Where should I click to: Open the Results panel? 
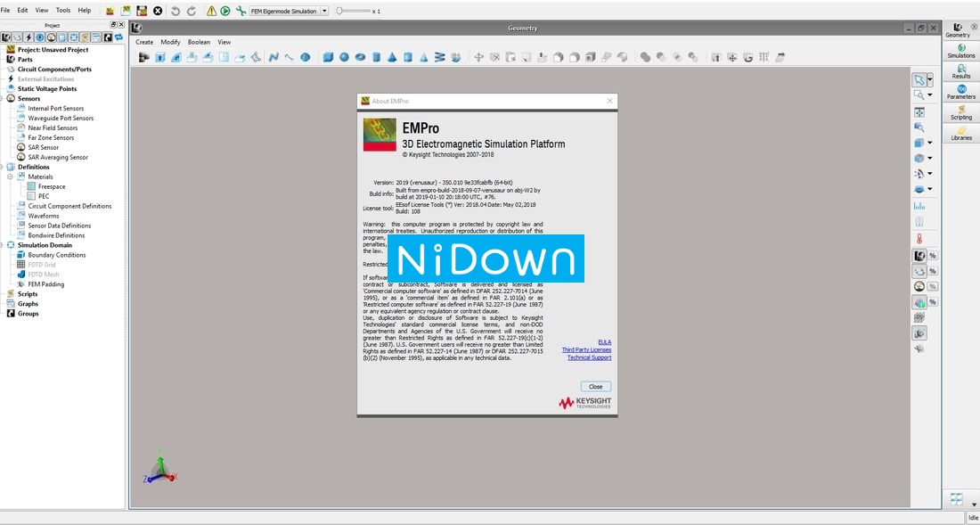coord(960,73)
